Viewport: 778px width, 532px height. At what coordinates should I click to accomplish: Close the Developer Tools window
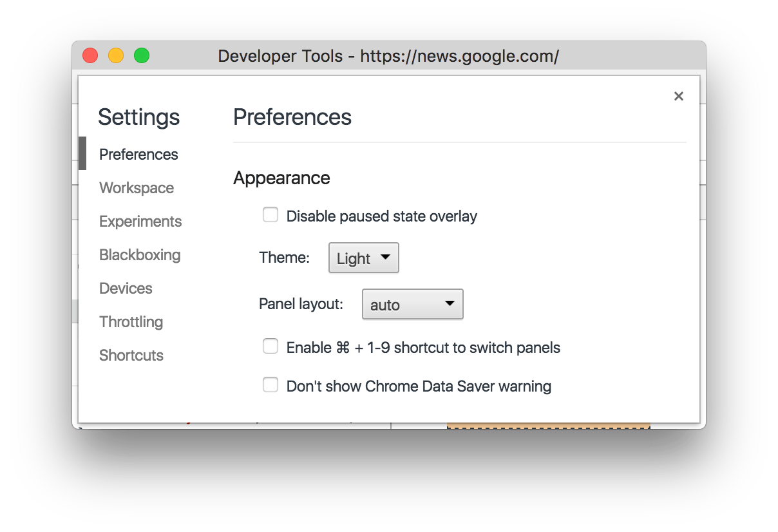[90, 55]
